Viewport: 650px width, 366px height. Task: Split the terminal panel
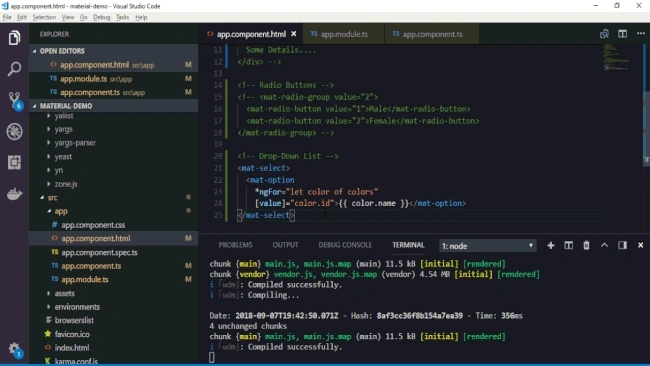coord(568,245)
